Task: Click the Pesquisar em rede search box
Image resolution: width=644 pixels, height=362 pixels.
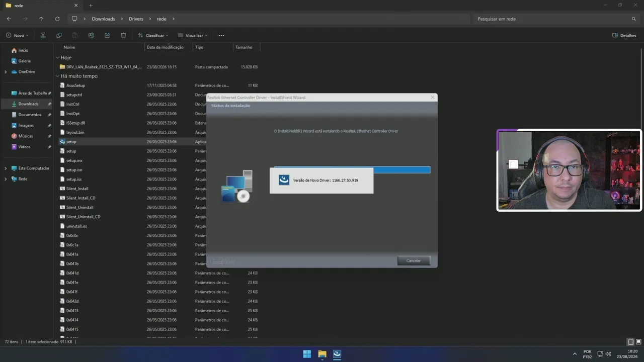Action: coord(555,19)
